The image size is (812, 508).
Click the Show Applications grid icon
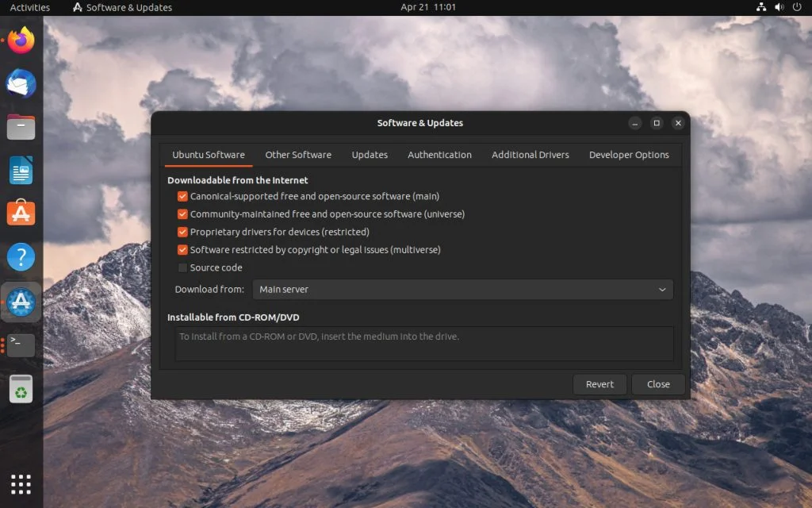[20, 483]
